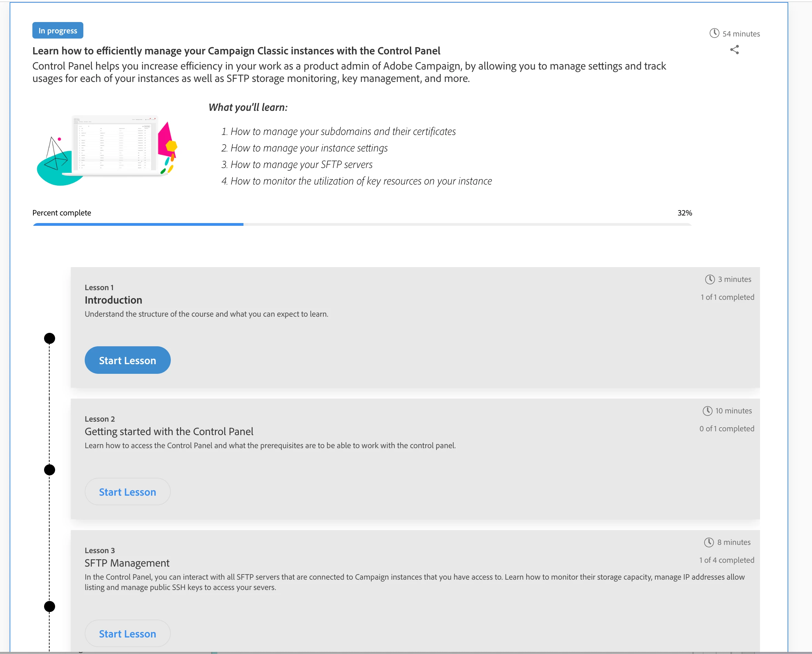The width and height of the screenshot is (812, 654).
Task: Click the share icon under 54 minutes
Action: [x=735, y=50]
